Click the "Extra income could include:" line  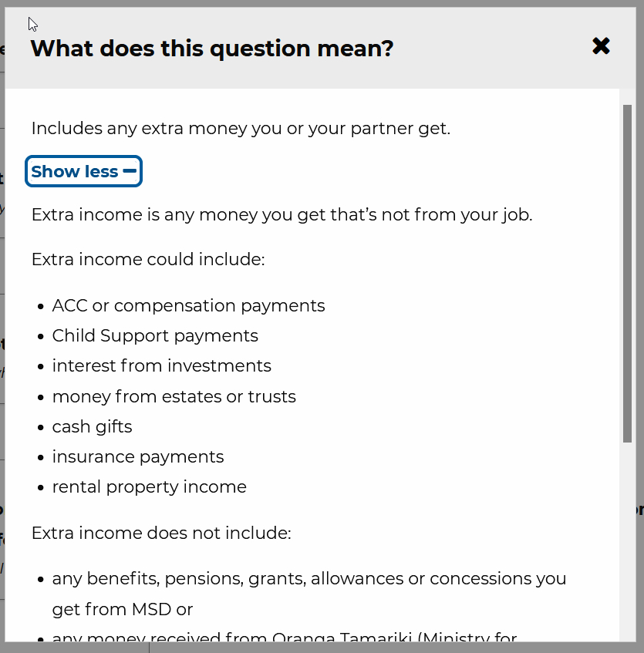click(x=148, y=259)
